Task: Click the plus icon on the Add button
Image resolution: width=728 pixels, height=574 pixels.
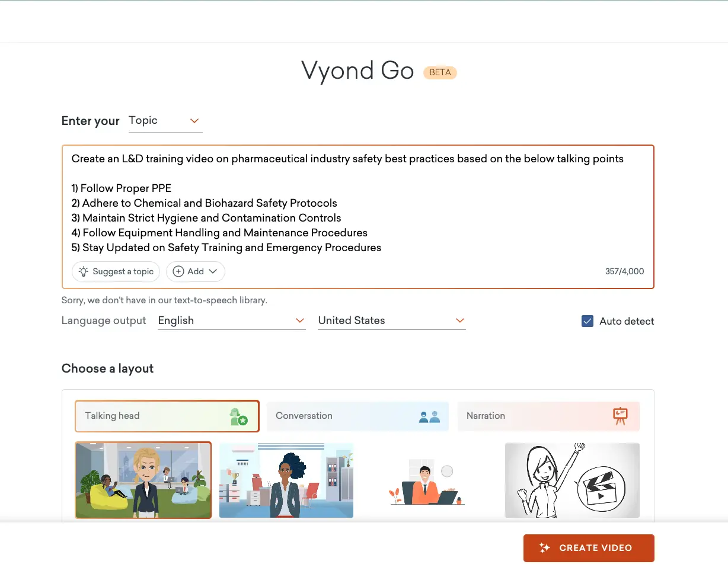Action: pos(178,271)
